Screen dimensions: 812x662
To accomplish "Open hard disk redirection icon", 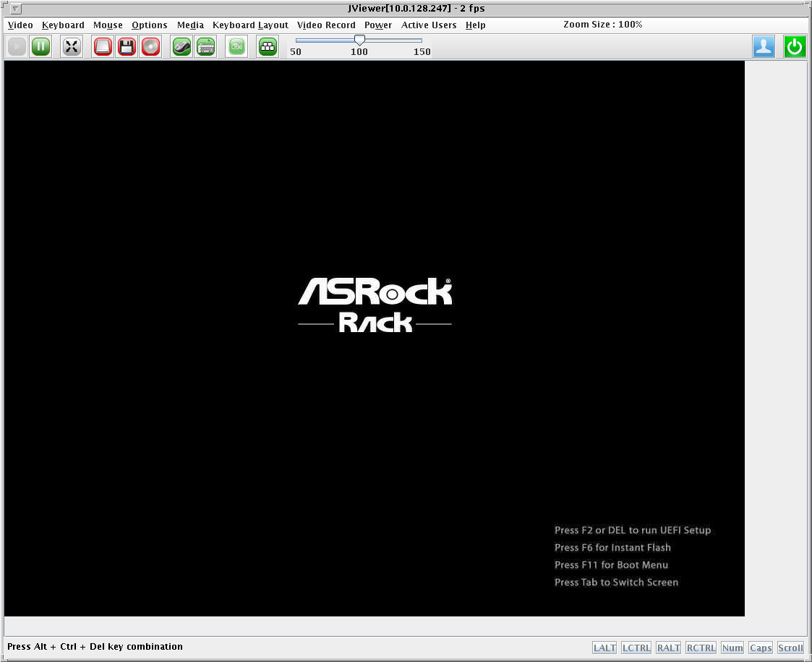I will pos(103,47).
